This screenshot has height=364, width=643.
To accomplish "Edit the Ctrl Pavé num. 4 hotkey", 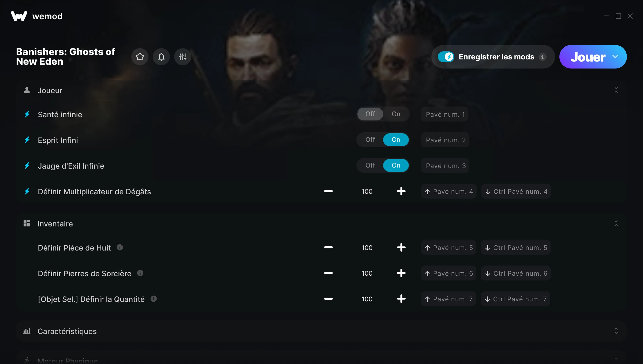I will [516, 191].
